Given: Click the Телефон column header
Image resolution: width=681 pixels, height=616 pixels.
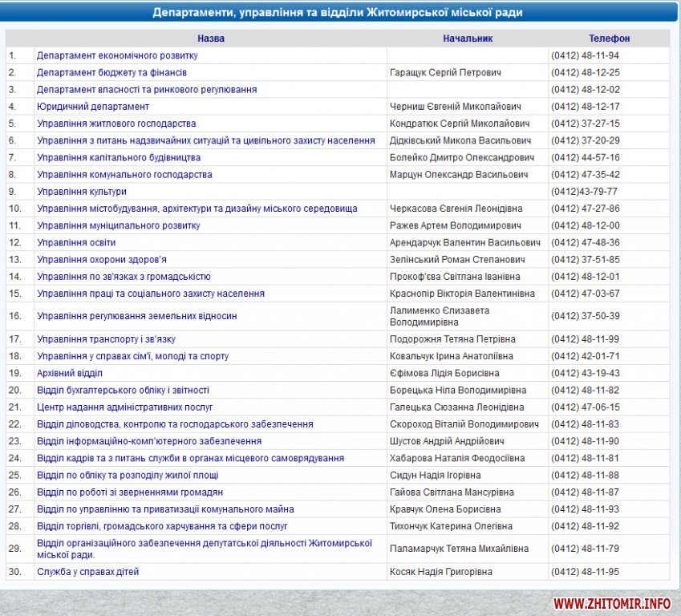Looking at the screenshot, I should tap(609, 38).
